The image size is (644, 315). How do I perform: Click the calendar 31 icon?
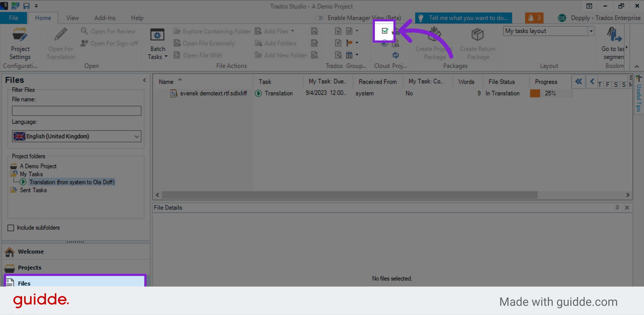349,55
